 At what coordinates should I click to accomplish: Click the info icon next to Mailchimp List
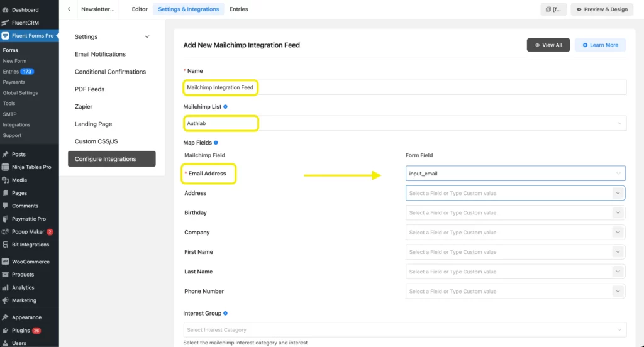[225, 107]
